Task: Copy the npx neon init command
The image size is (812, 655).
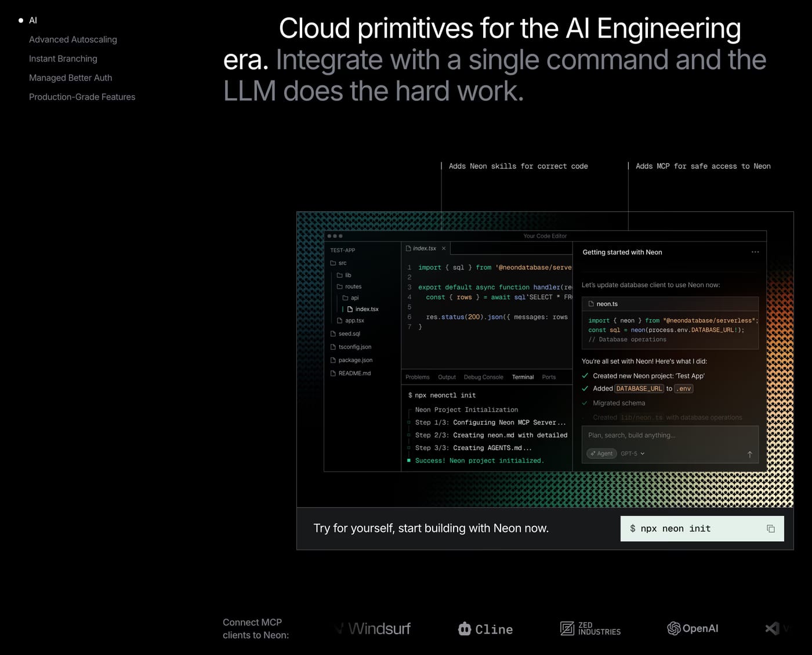Action: click(771, 529)
